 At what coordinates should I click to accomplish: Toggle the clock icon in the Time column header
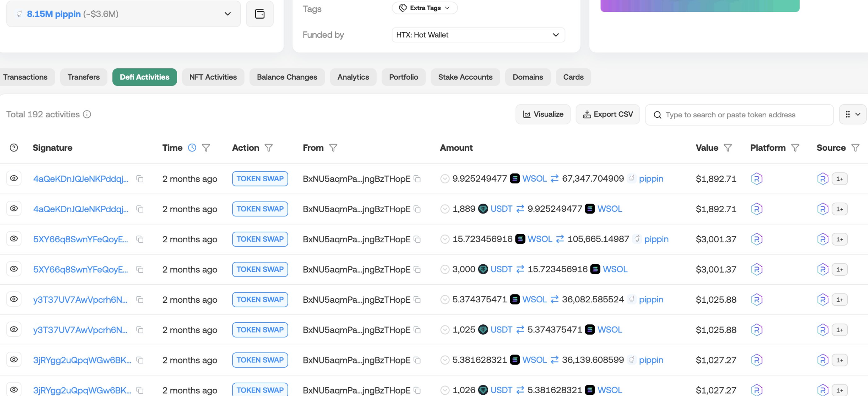tap(192, 148)
